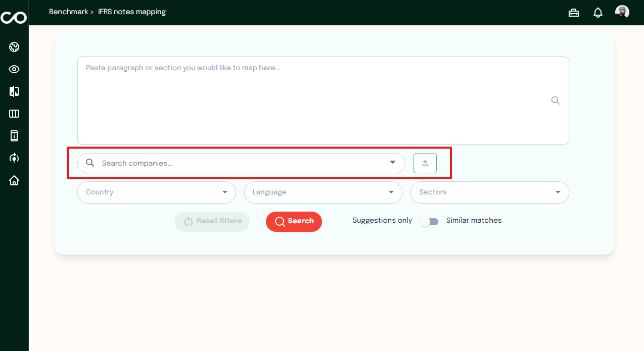Image resolution: width=644 pixels, height=351 pixels.
Task: Click the Benchmark breadcrumb link
Action: click(68, 12)
